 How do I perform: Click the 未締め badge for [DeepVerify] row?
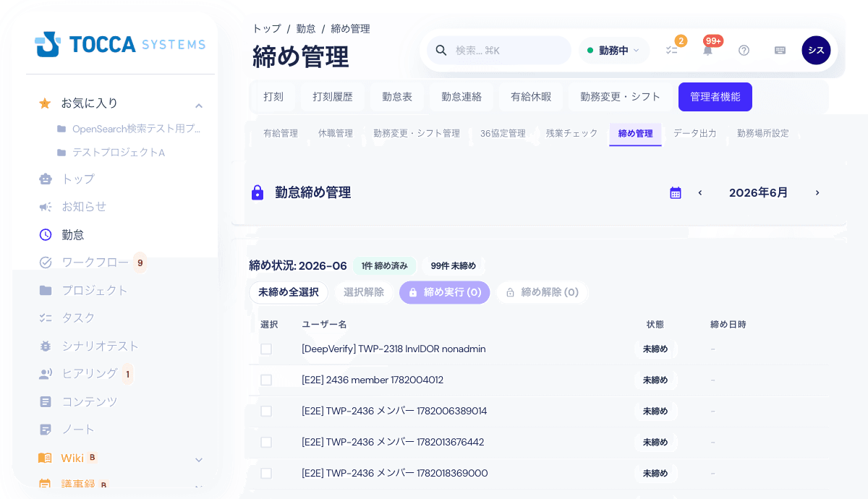[x=655, y=349]
